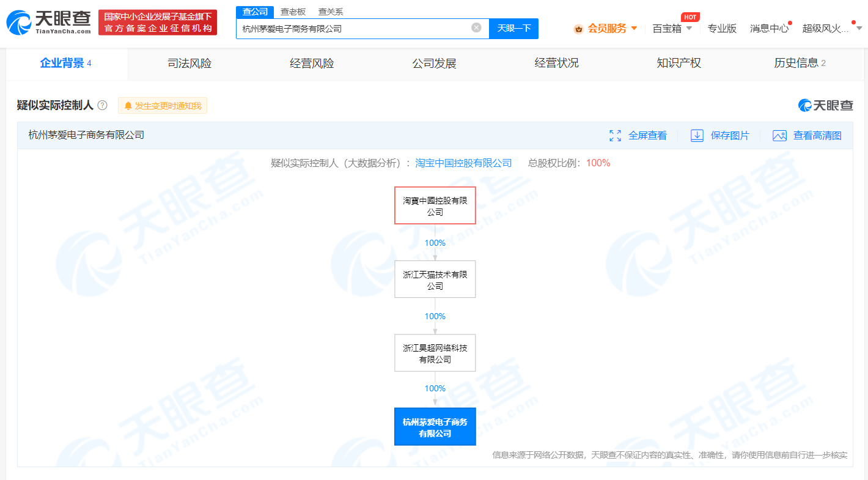Open 专业版 in the top navigation
This screenshot has height=480, width=868.
tap(722, 28)
